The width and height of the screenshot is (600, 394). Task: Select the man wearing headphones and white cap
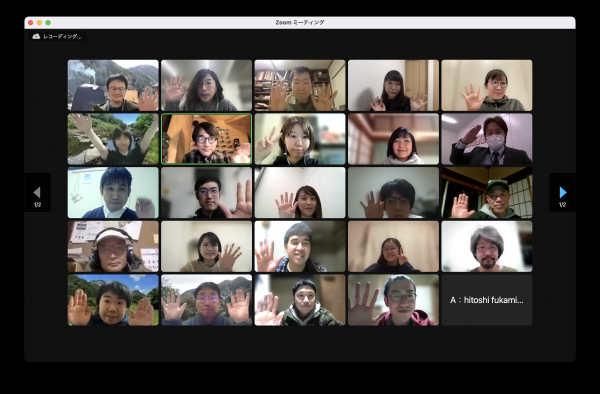click(x=113, y=246)
